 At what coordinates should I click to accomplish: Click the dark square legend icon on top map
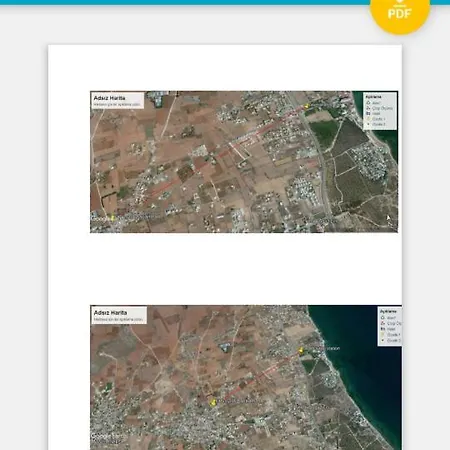click(x=368, y=113)
